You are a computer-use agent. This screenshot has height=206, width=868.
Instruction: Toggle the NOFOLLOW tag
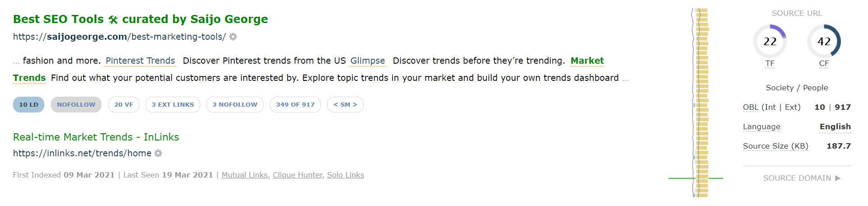76,104
